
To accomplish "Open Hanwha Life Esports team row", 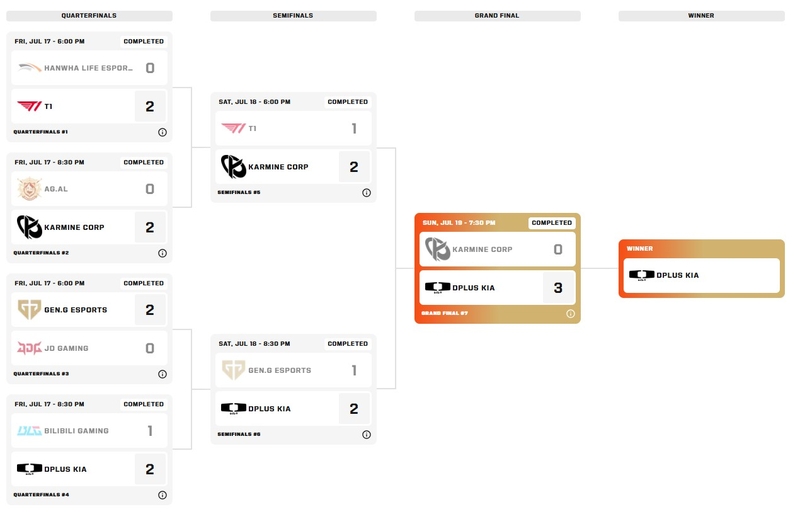I will [89, 68].
